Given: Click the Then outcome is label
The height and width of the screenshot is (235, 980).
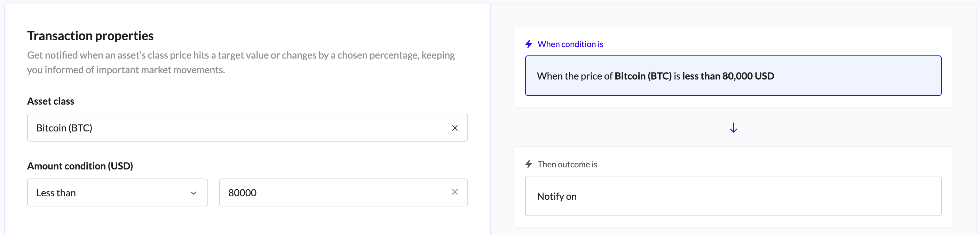Looking at the screenshot, I should (x=567, y=165).
